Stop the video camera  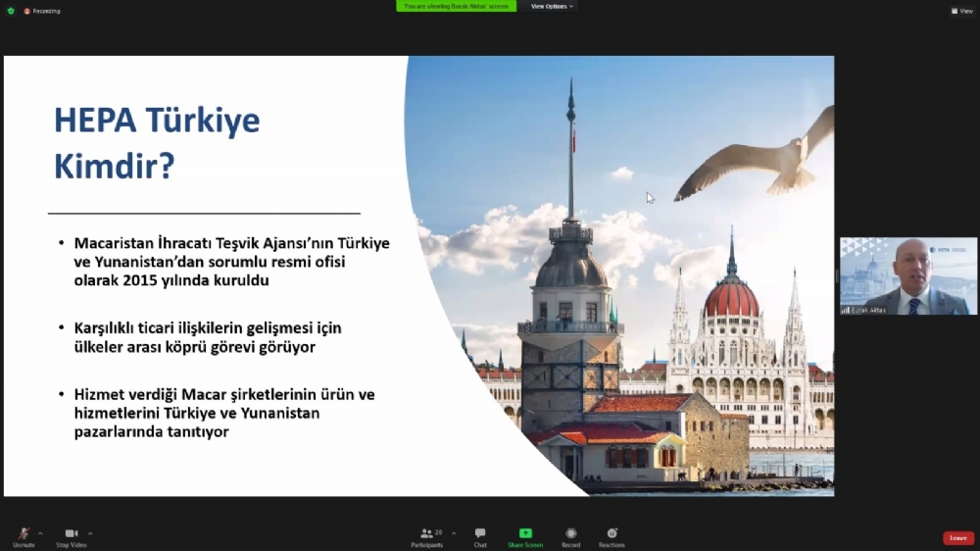(72, 537)
